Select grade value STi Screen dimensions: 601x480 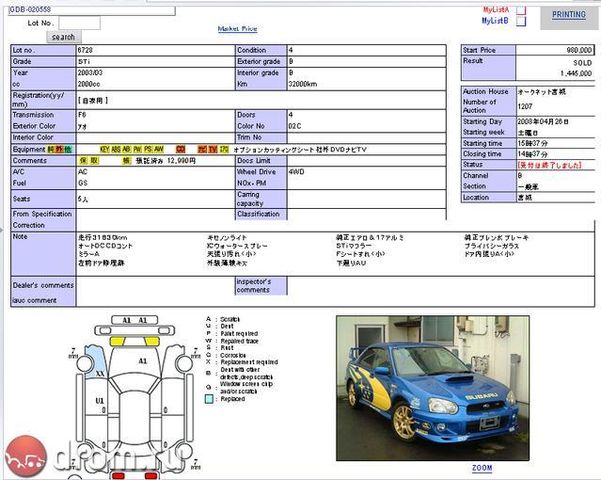(x=84, y=62)
